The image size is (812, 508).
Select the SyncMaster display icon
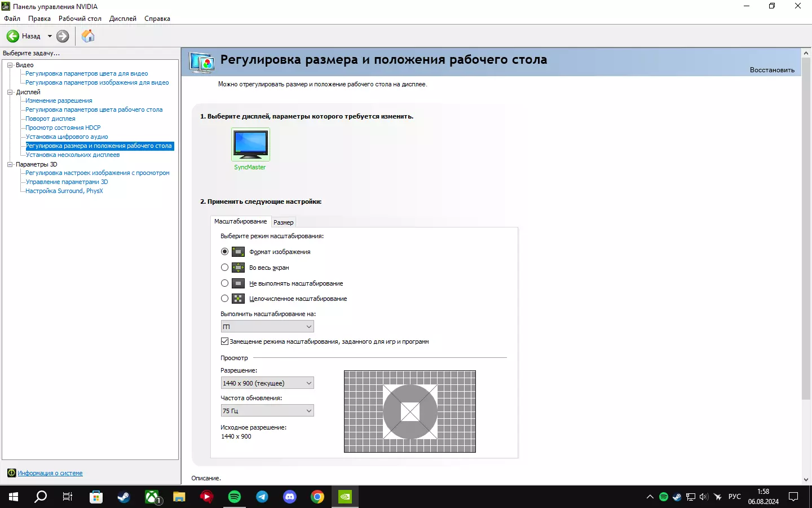(250, 144)
